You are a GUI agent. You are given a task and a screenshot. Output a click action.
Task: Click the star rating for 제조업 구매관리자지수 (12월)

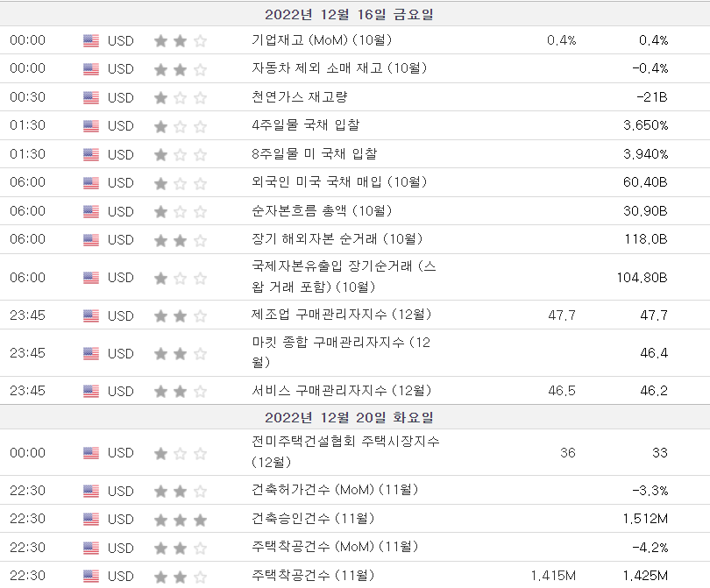point(181,315)
